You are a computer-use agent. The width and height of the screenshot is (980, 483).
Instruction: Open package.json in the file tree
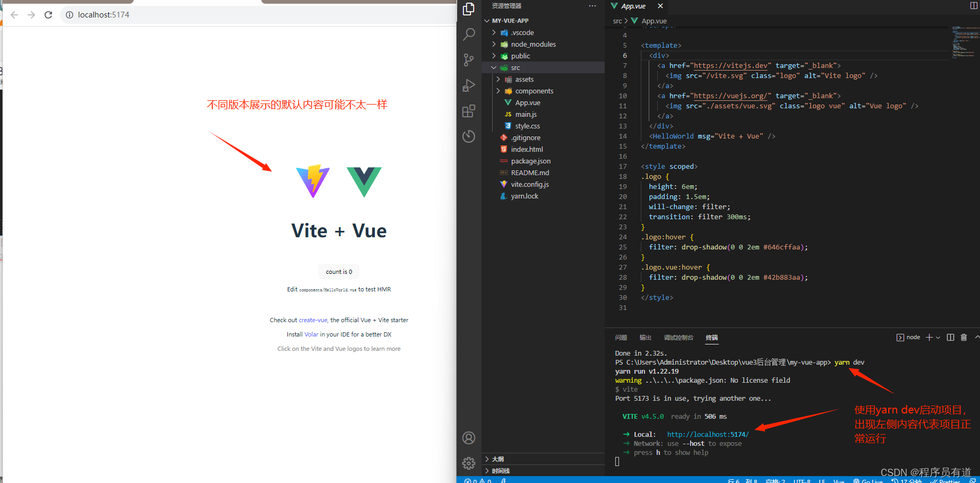pos(530,161)
